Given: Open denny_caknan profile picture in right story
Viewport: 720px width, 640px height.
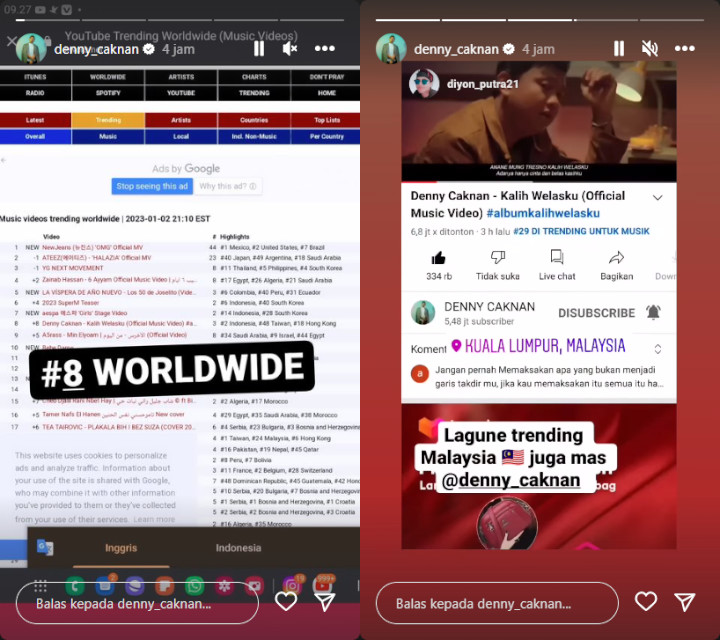Looking at the screenshot, I should click(391, 48).
